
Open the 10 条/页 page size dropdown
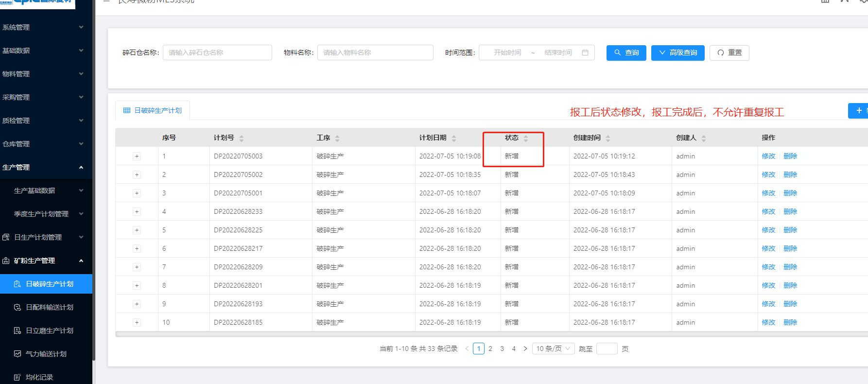(x=554, y=349)
